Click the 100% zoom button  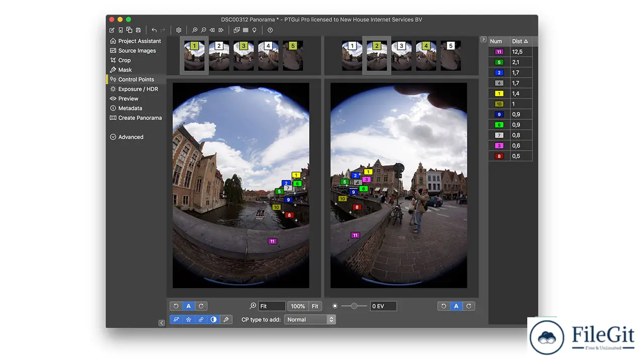coord(298,306)
